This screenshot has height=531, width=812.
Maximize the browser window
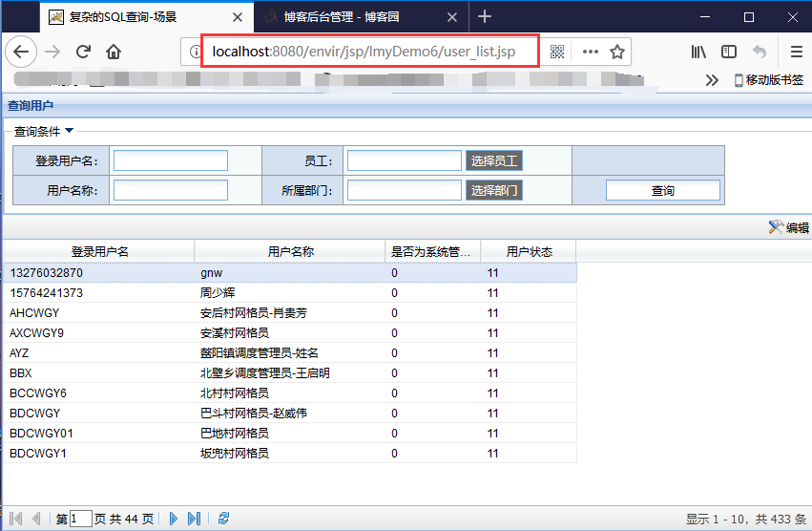pyautogui.click(x=749, y=17)
